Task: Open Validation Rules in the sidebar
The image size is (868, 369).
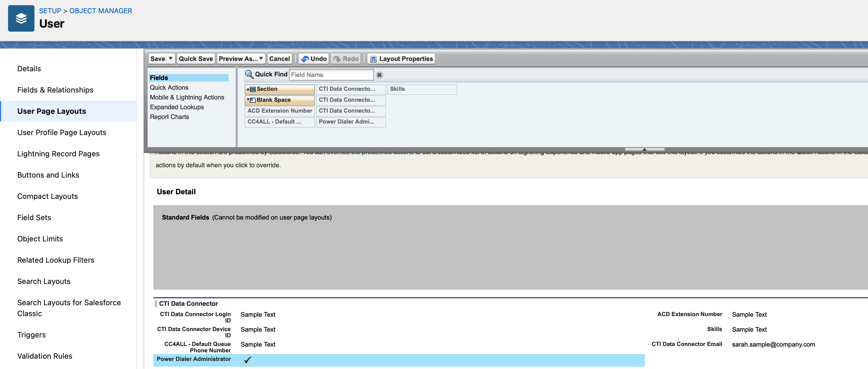Action: click(x=45, y=356)
